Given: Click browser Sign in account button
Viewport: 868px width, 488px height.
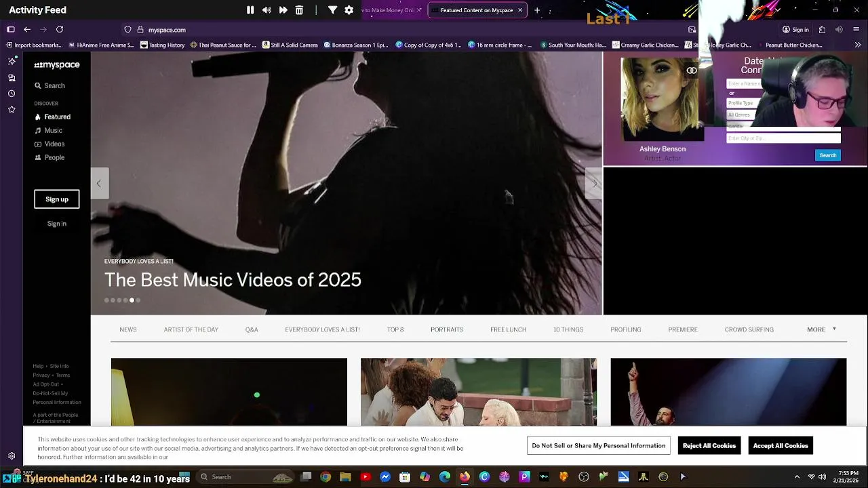Looking at the screenshot, I should click(x=795, y=30).
